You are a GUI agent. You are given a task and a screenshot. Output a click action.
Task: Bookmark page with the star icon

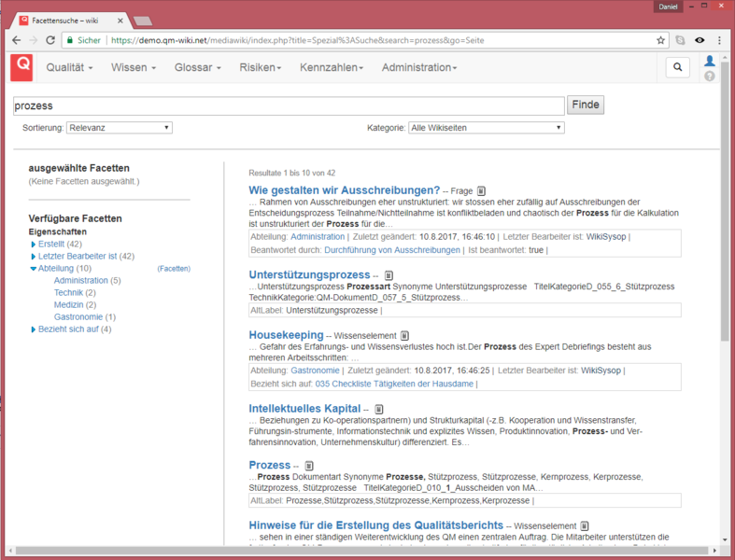coord(660,40)
